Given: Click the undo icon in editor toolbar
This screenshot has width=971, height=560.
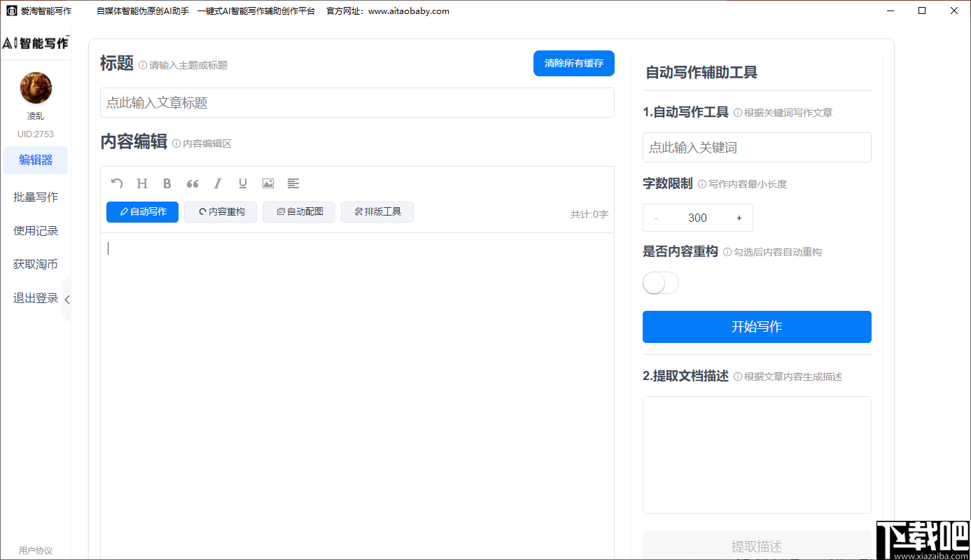Looking at the screenshot, I should (117, 183).
